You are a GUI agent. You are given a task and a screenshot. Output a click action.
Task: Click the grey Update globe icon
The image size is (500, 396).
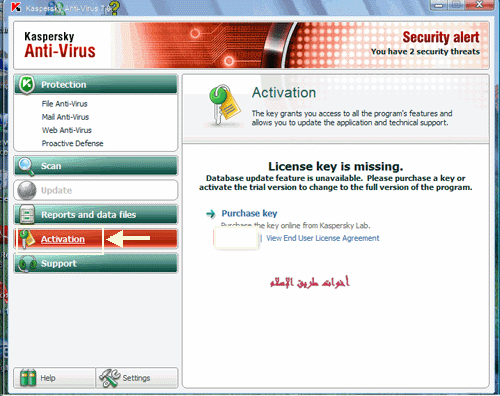pos(26,190)
